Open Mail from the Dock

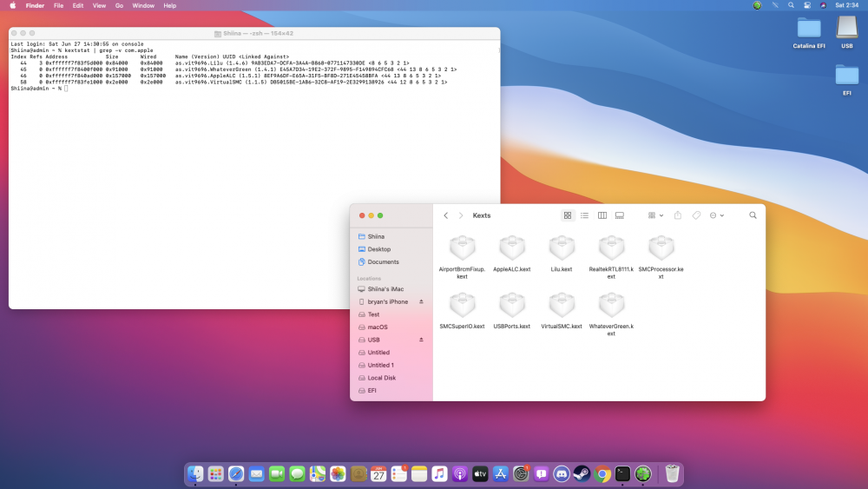tap(256, 474)
